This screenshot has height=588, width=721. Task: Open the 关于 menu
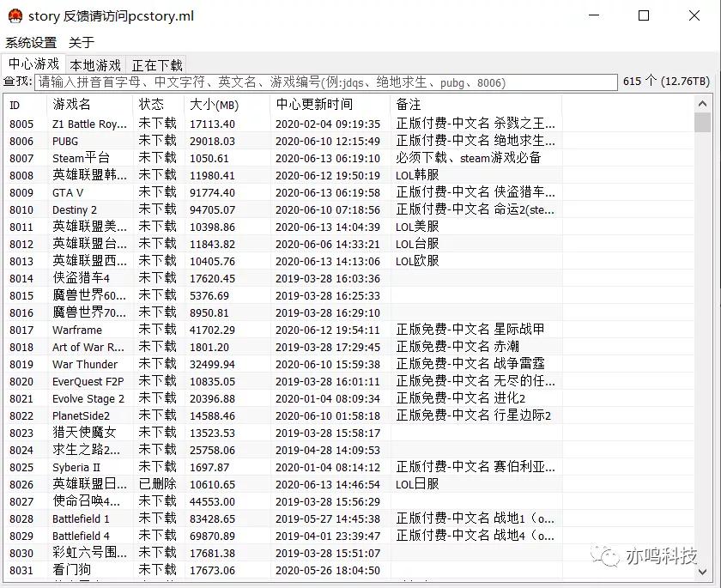pos(82,41)
